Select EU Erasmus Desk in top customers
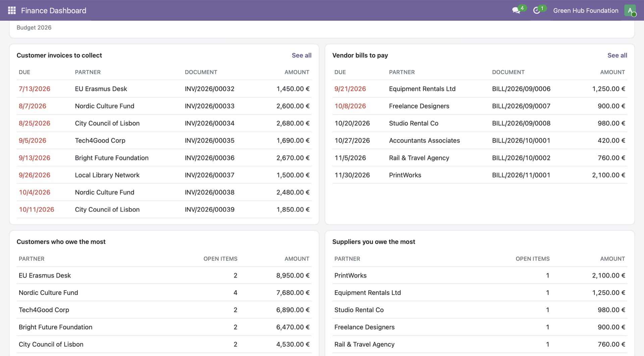The width and height of the screenshot is (644, 356). coord(45,275)
